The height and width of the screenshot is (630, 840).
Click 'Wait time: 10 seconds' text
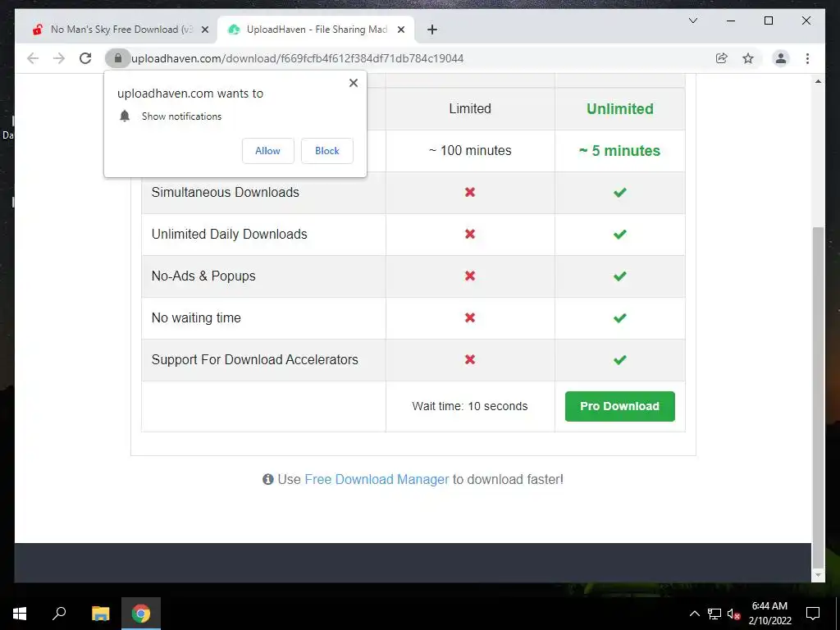470,406
